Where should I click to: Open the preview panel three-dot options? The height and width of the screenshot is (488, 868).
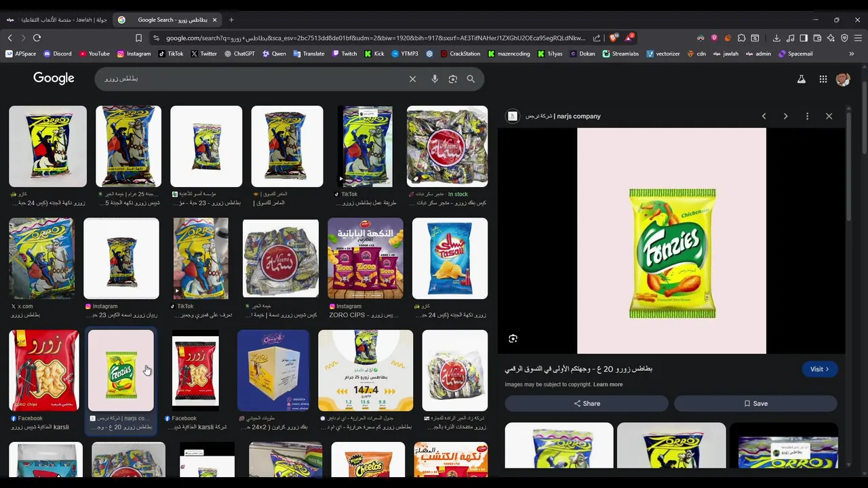pyautogui.click(x=807, y=116)
